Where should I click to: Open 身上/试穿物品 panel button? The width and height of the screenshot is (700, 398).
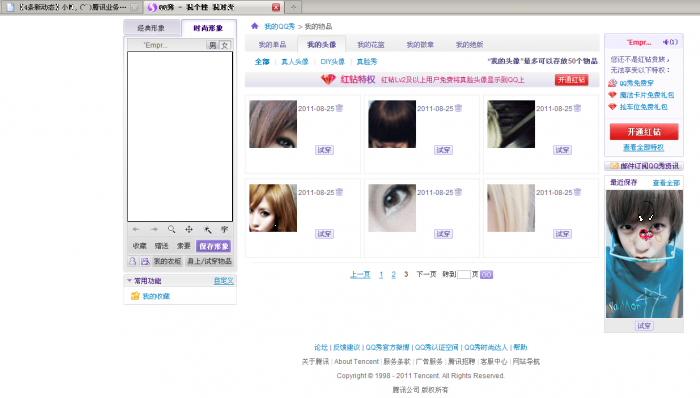coord(209,261)
